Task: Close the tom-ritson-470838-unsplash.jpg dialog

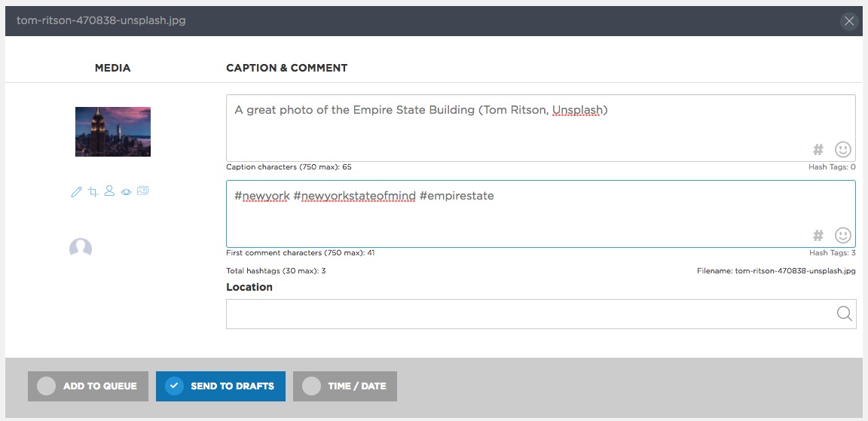Action: tap(849, 21)
